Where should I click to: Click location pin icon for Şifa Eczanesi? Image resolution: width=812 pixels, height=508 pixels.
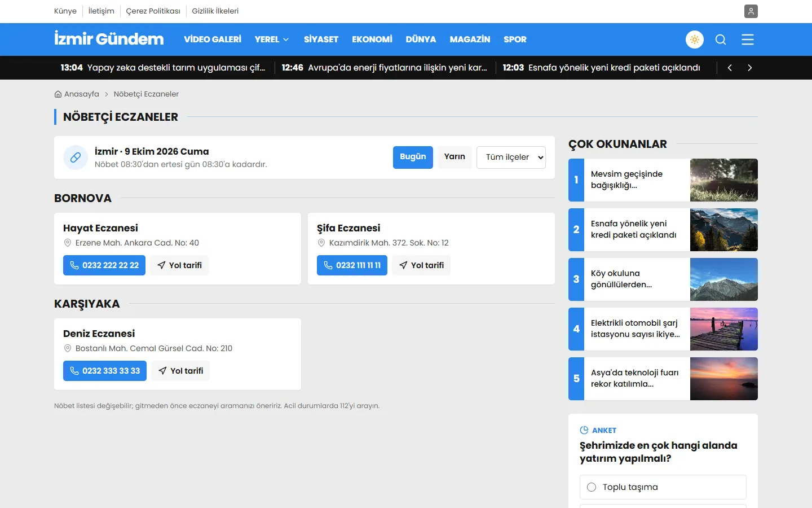[321, 243]
